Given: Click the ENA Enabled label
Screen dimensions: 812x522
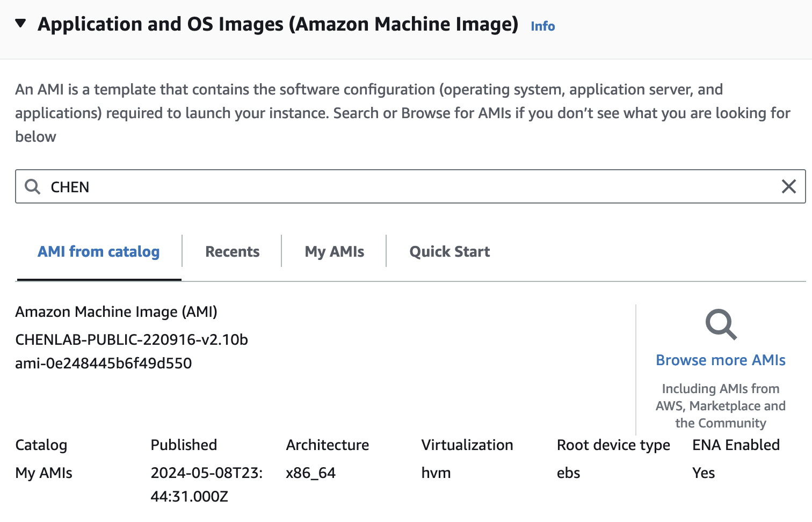Looking at the screenshot, I should (736, 445).
